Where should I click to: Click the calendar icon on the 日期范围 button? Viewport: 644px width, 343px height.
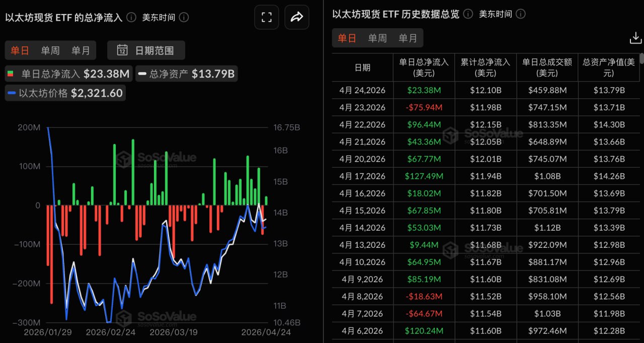pyautogui.click(x=122, y=50)
